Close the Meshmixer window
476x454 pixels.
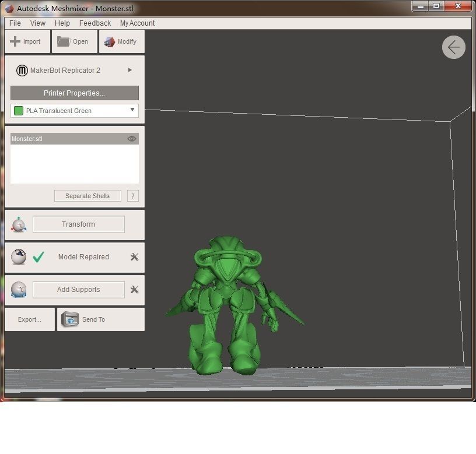pos(458,6)
